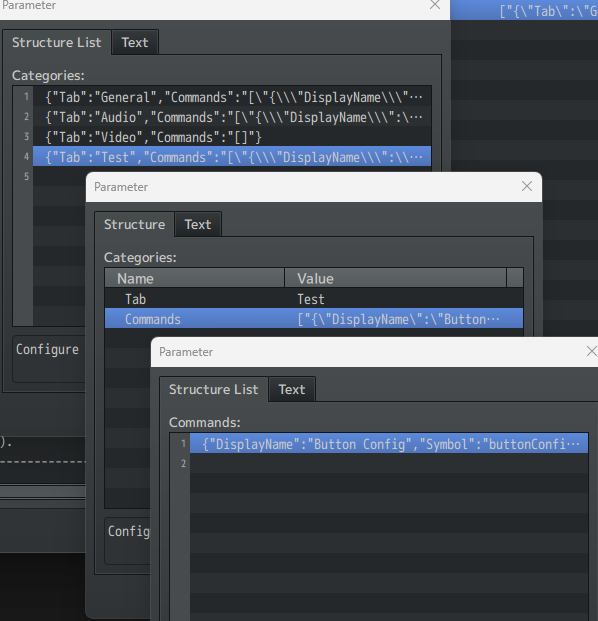Select the Audio tab category row
598x621 pixels.
(x=232, y=117)
